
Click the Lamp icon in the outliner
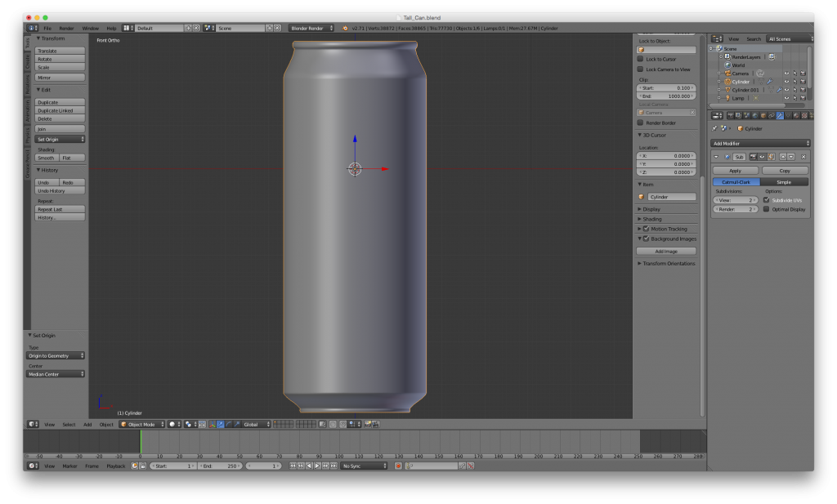pos(727,98)
